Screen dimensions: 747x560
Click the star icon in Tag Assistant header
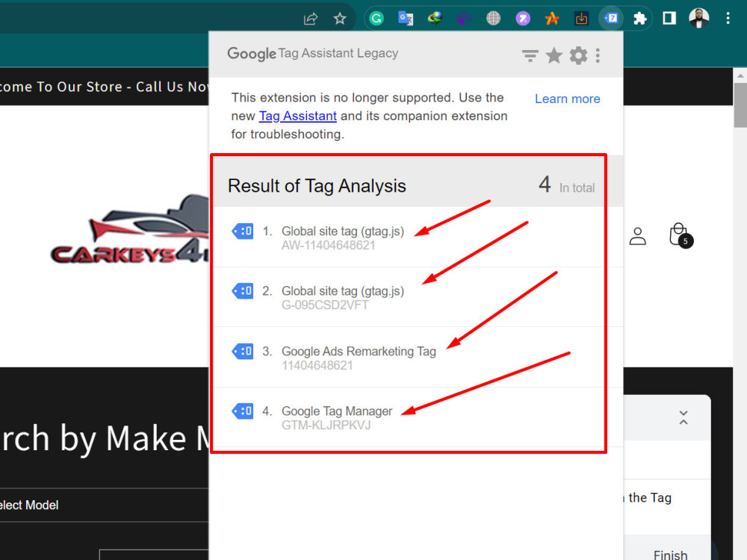(554, 56)
